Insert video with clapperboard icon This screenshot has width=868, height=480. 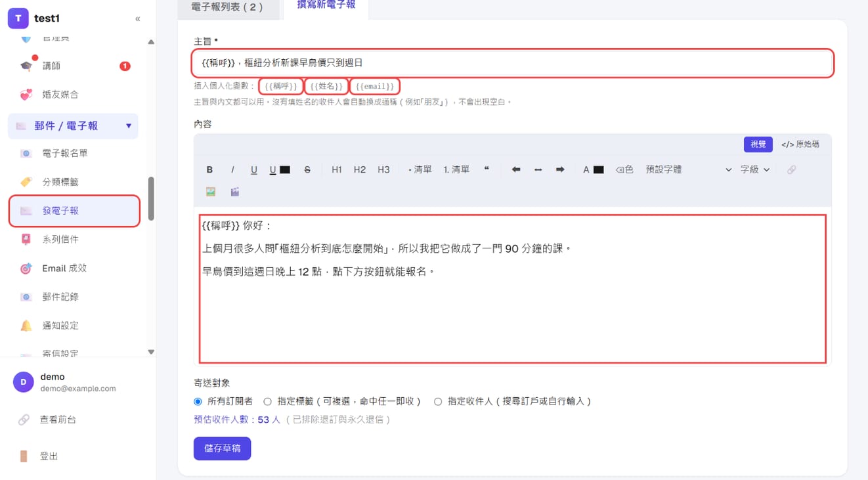[234, 192]
